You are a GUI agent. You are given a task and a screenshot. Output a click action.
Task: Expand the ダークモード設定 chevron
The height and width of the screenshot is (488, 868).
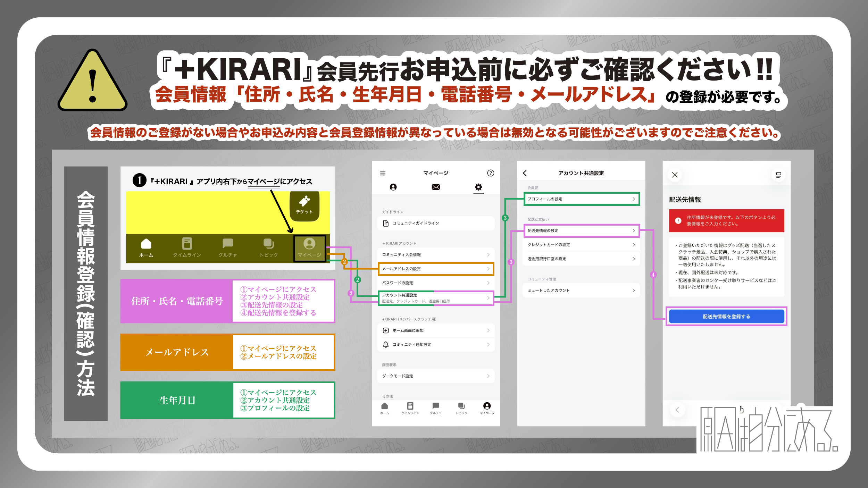tap(488, 376)
